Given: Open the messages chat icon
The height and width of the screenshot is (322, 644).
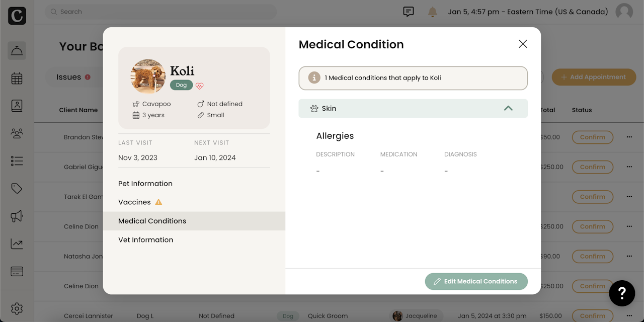Looking at the screenshot, I should pyautogui.click(x=409, y=12).
